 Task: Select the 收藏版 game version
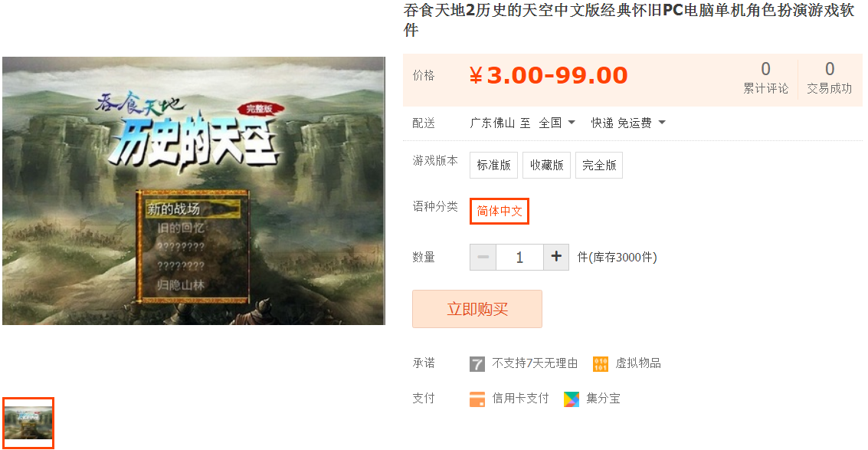click(x=546, y=165)
